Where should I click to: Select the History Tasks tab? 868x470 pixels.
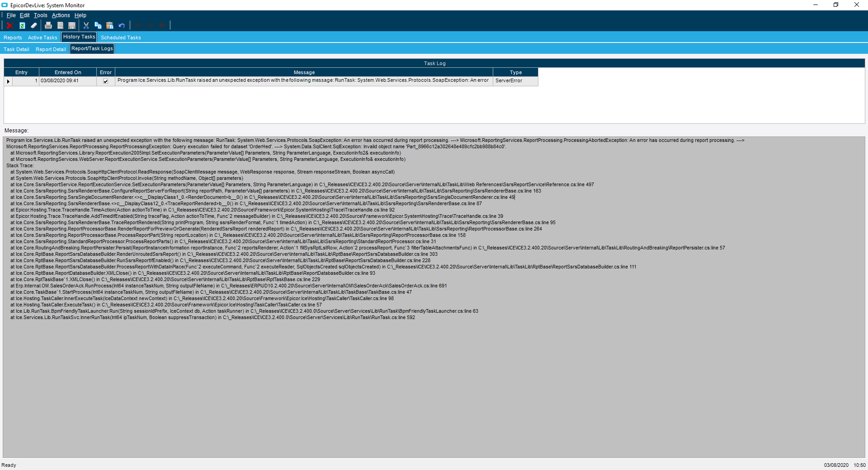79,37
